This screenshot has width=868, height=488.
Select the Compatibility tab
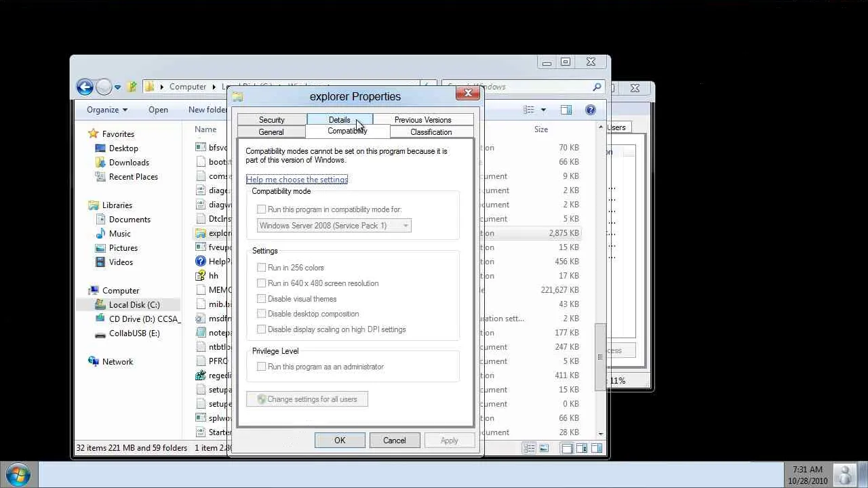pos(347,131)
